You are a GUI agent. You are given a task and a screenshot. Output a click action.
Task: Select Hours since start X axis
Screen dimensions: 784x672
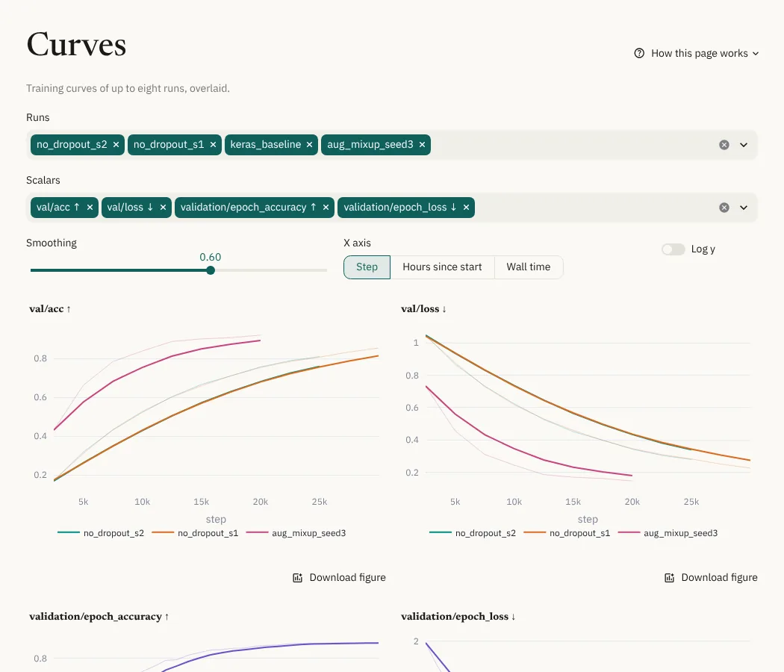[x=442, y=267]
